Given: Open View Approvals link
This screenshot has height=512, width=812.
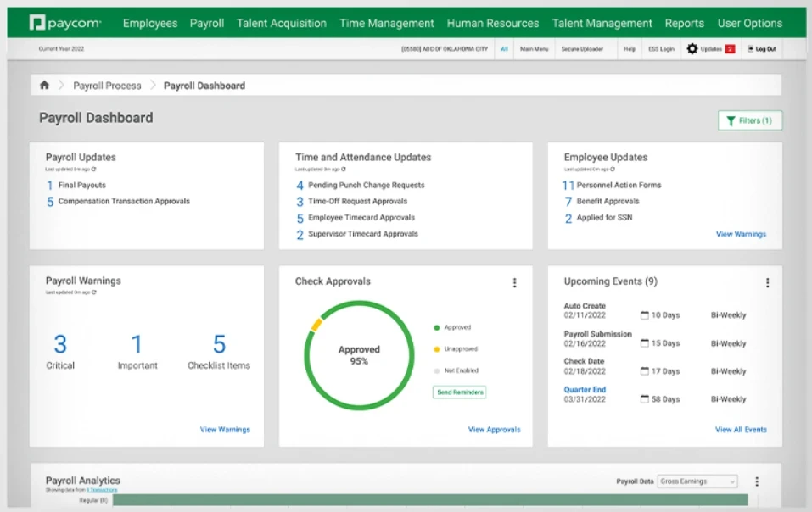Looking at the screenshot, I should tap(494, 430).
